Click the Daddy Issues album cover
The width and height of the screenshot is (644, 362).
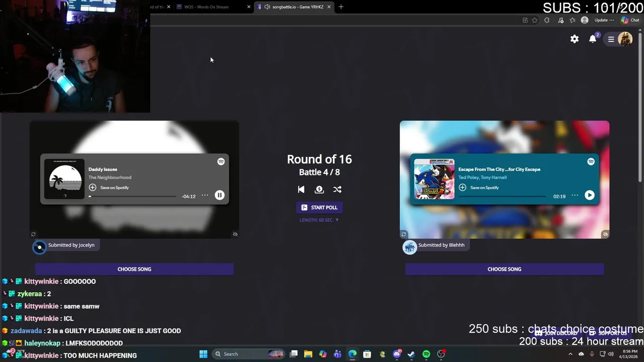coord(64,179)
